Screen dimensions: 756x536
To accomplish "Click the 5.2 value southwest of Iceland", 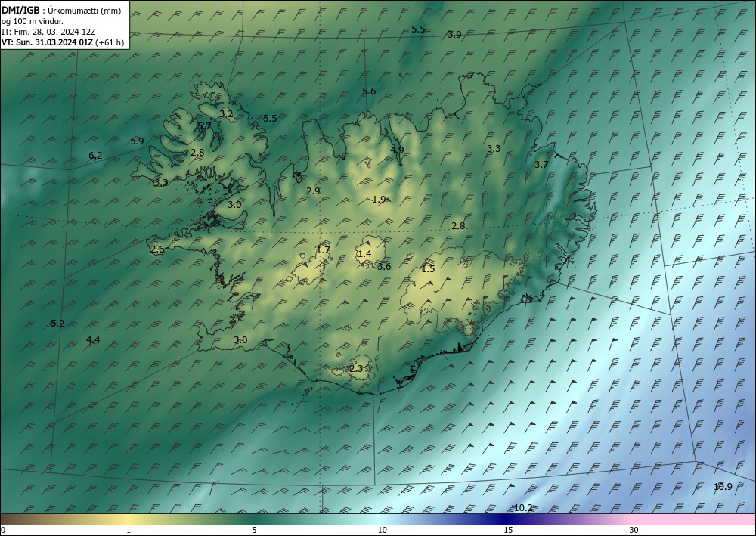I will pyautogui.click(x=57, y=323).
